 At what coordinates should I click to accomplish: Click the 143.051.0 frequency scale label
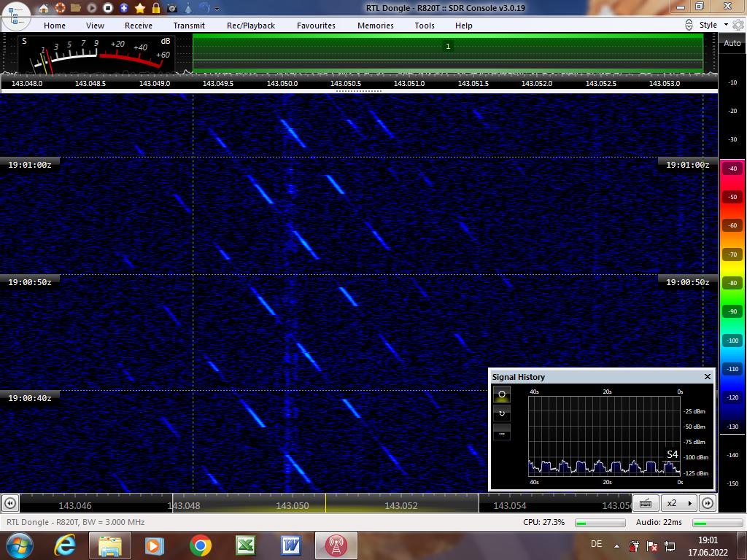[409, 83]
